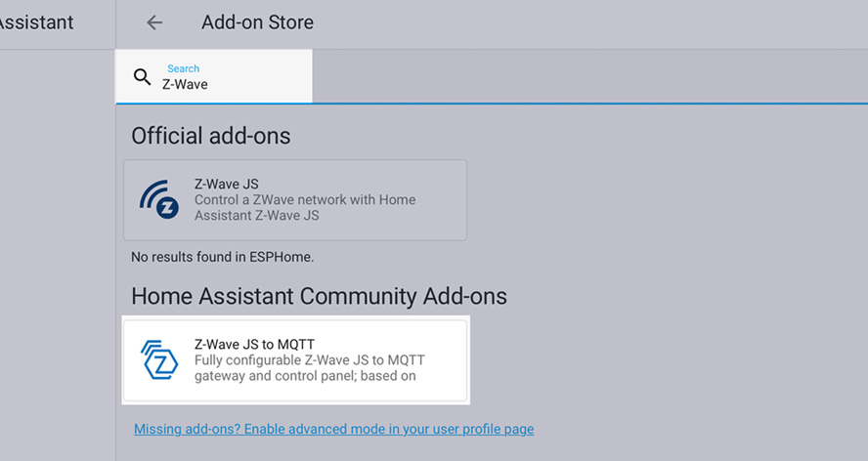The image size is (868, 461).
Task: Click the Home Assistant Community Add-ons heading
Action: pos(319,296)
